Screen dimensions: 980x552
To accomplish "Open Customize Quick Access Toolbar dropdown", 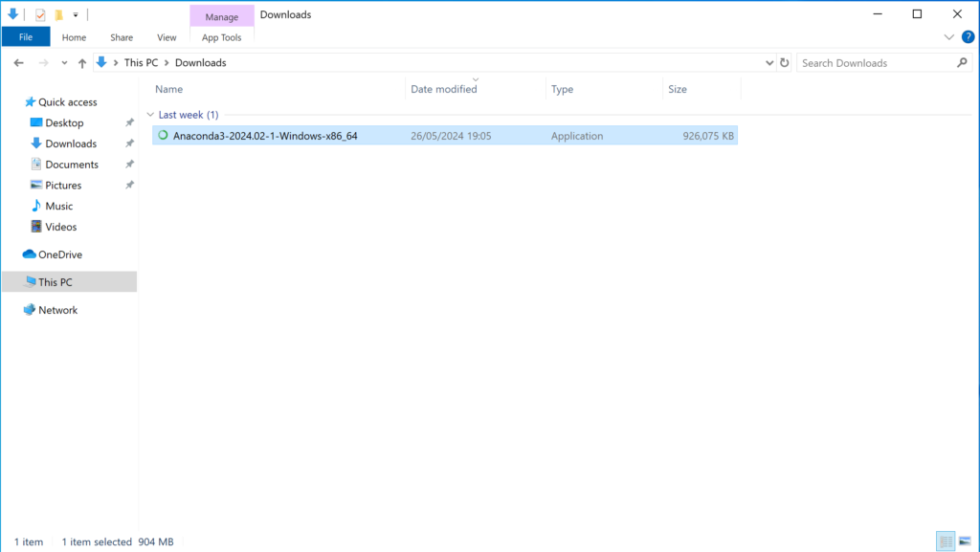I will [76, 15].
